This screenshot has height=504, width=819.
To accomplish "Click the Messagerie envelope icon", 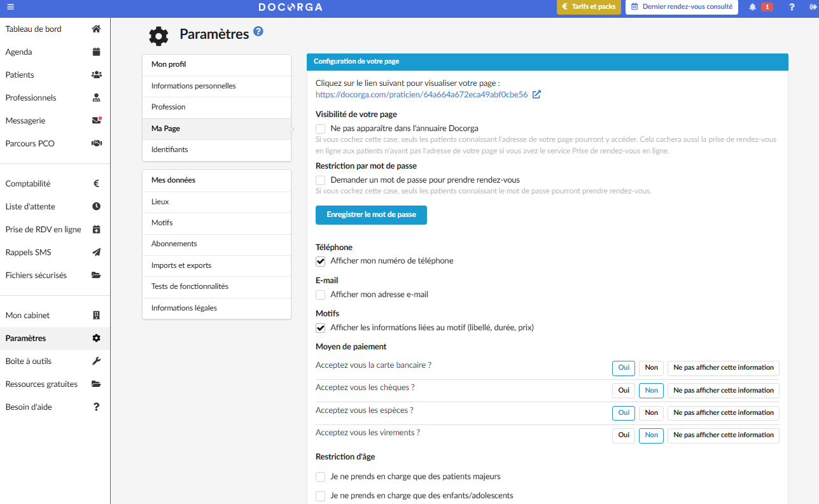I will (97, 120).
